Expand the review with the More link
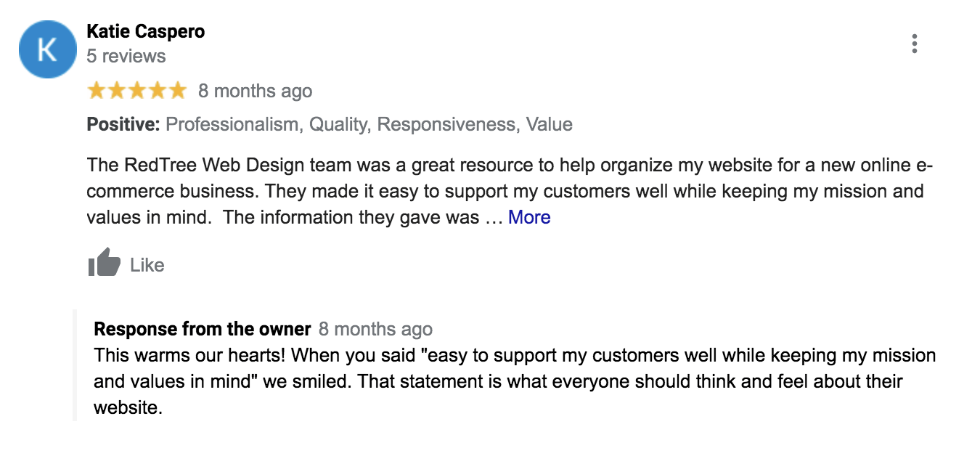 [x=529, y=216]
